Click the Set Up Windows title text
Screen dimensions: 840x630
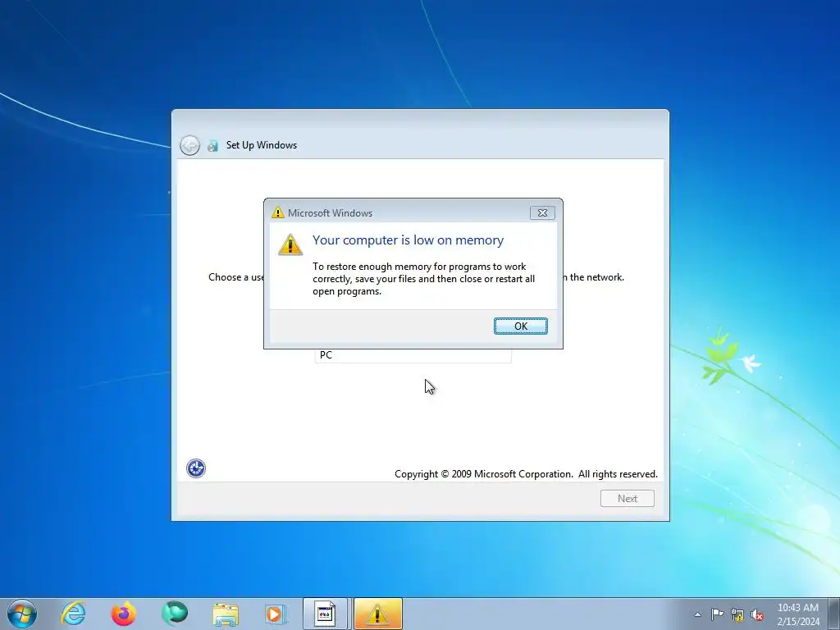[x=262, y=145]
